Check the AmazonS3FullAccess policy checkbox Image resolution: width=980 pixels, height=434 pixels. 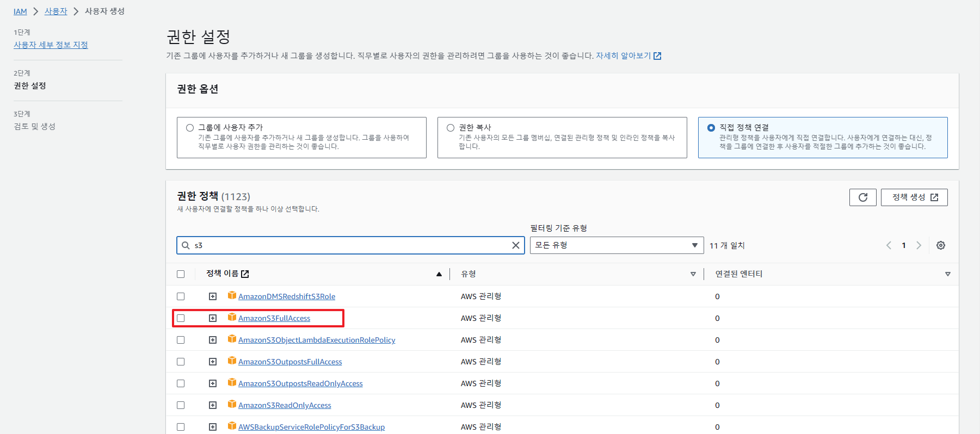coord(181,318)
